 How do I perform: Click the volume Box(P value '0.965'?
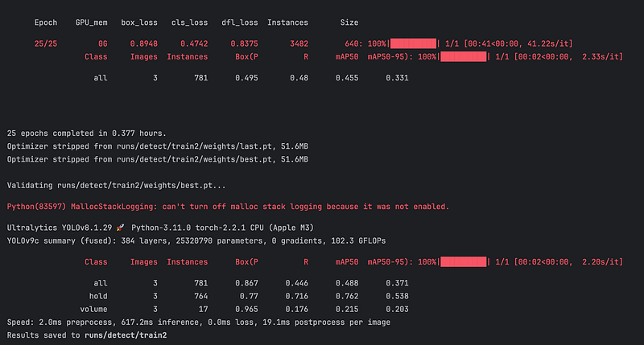246,310
